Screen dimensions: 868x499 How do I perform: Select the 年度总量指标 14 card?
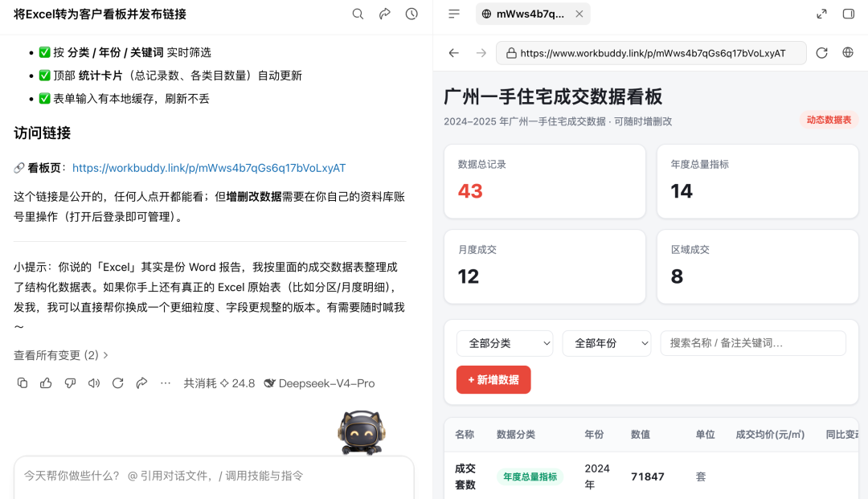[757, 182]
